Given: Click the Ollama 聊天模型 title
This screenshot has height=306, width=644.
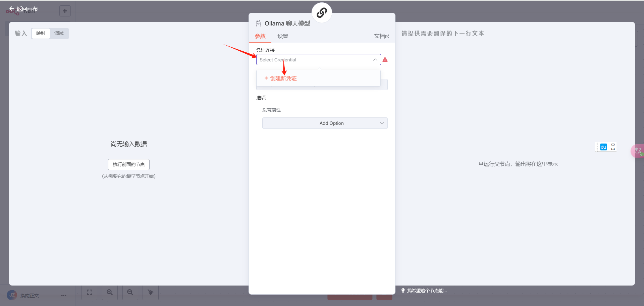Looking at the screenshot, I should [x=287, y=23].
